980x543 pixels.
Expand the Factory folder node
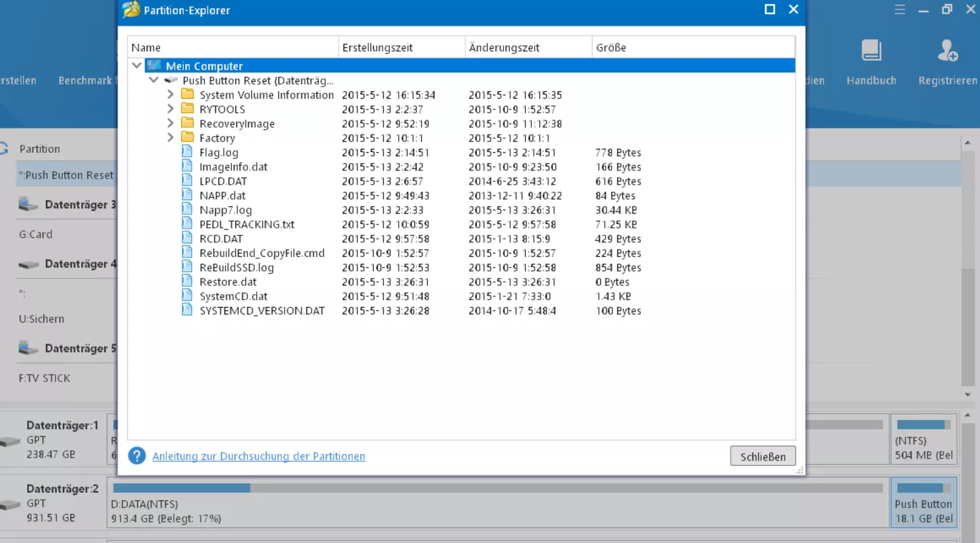click(170, 138)
